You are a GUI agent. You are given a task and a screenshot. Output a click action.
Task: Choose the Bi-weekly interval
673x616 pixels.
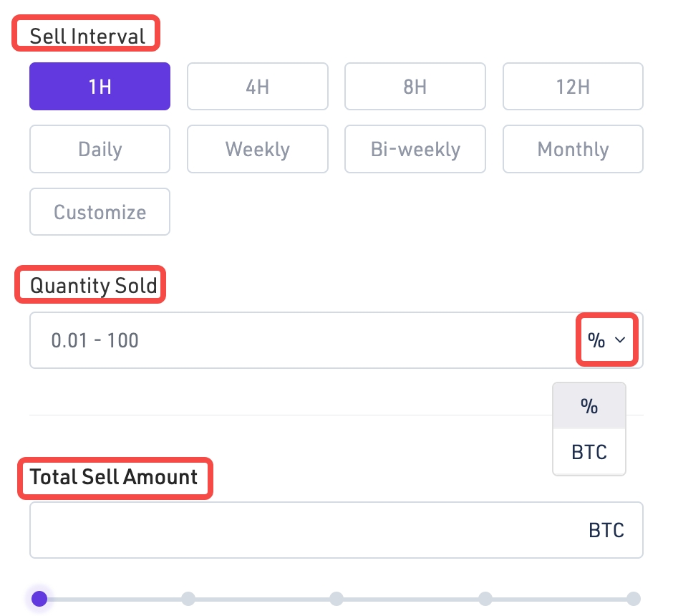tap(415, 149)
